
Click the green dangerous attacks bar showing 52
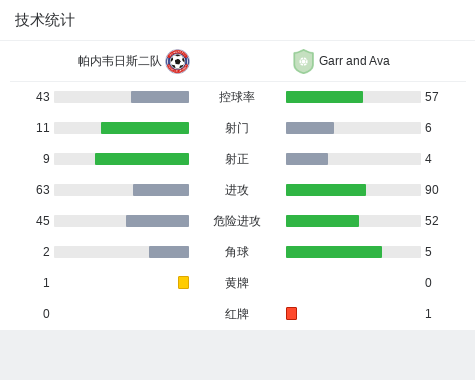click(322, 221)
